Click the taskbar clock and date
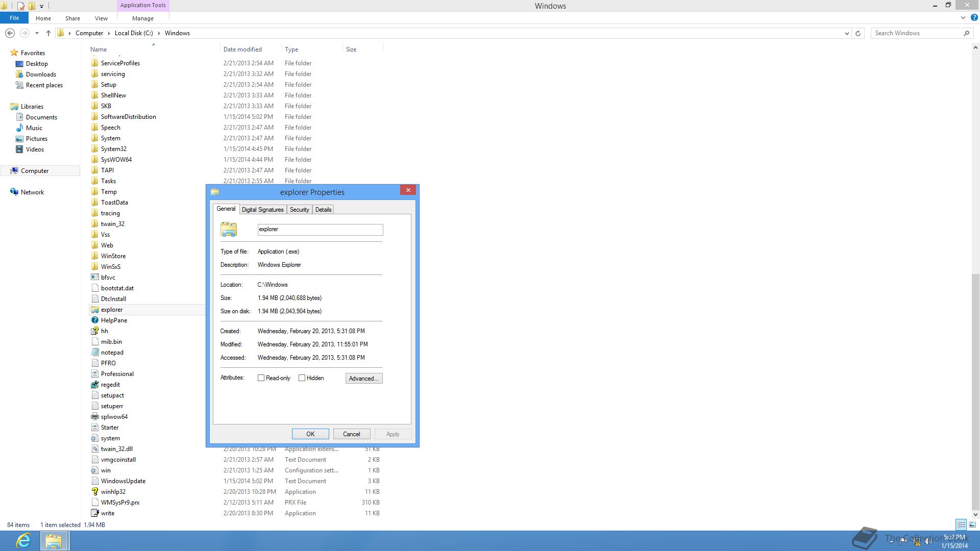The width and height of the screenshot is (980, 551). 954,541
